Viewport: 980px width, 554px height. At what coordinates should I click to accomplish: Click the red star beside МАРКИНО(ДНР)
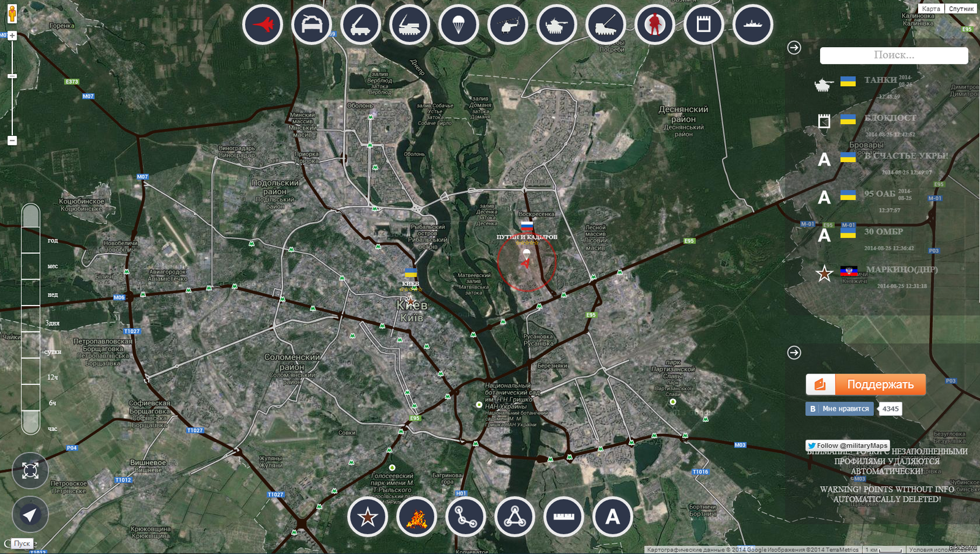point(824,274)
